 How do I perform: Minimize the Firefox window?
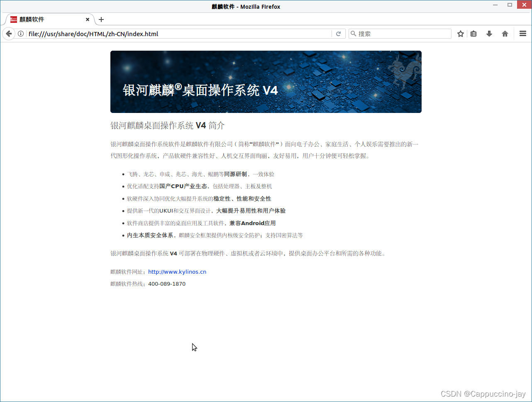[495, 5]
